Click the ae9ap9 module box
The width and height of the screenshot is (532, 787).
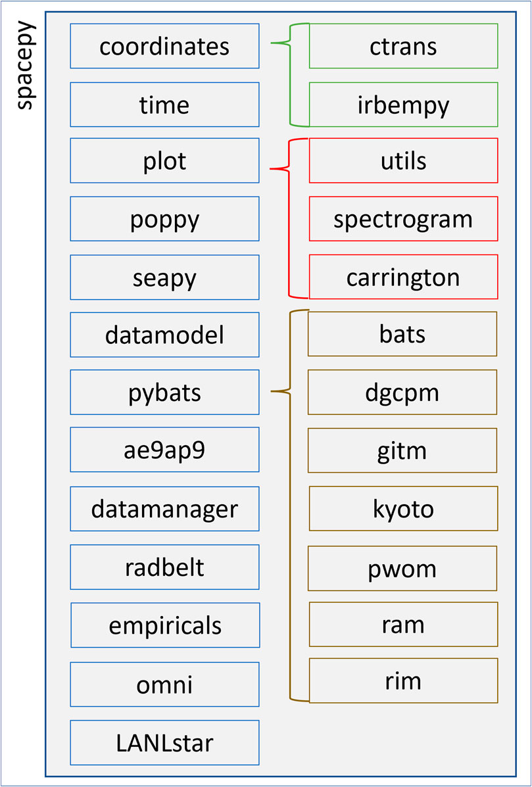[164, 450]
